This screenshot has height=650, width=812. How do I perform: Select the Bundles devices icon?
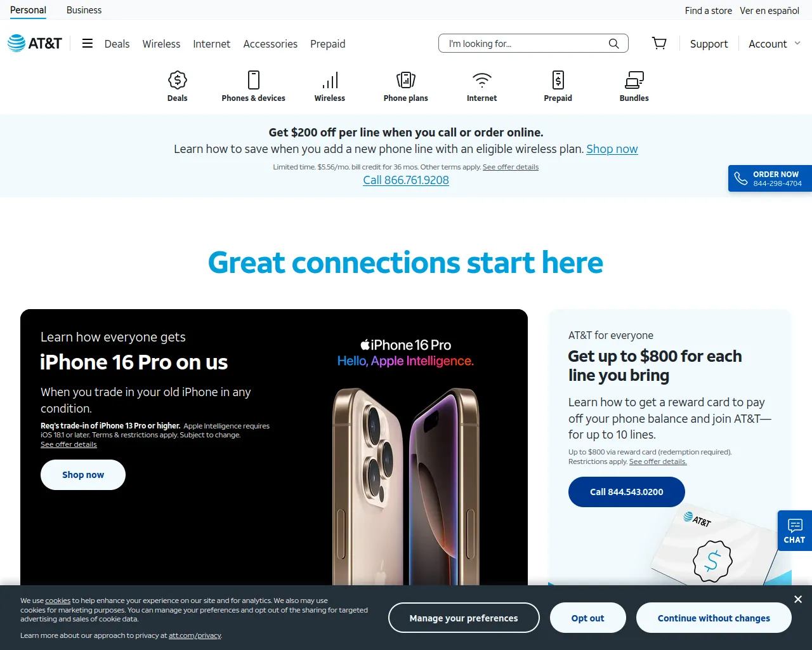pyautogui.click(x=634, y=80)
